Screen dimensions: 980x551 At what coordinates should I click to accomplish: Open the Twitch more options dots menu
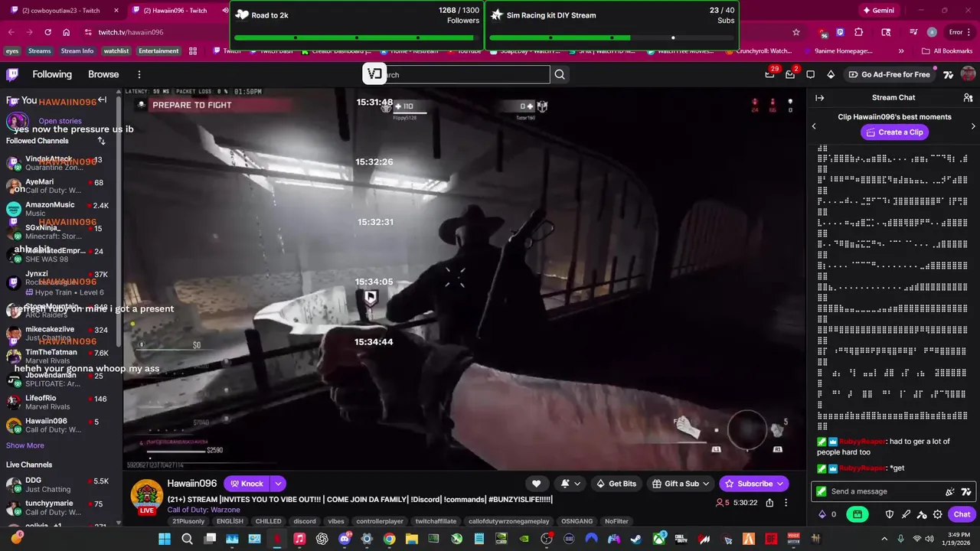pos(139,74)
